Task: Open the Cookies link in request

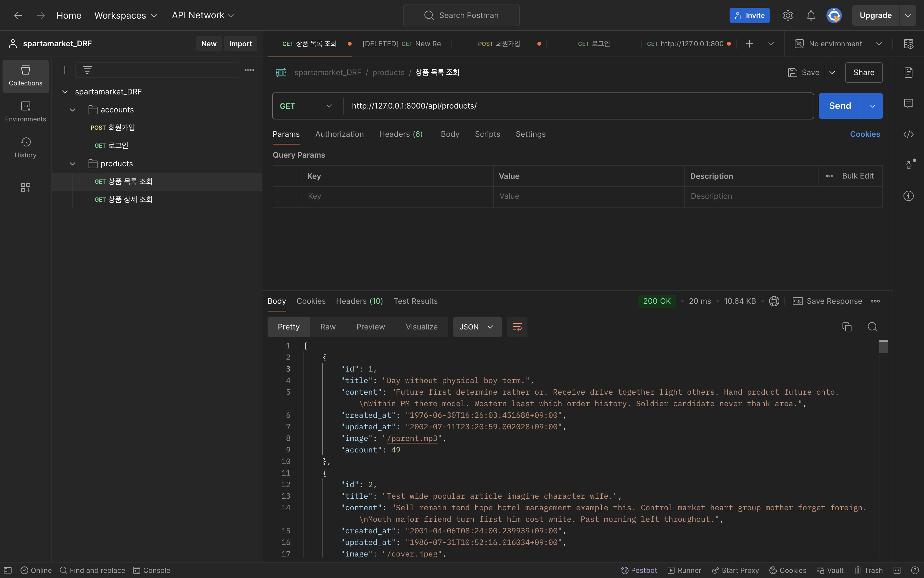Action: pos(865,134)
